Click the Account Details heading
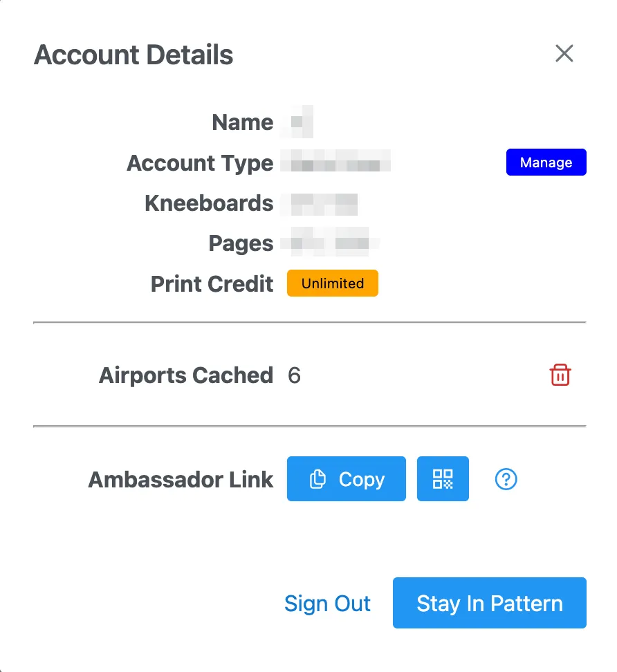 (133, 55)
